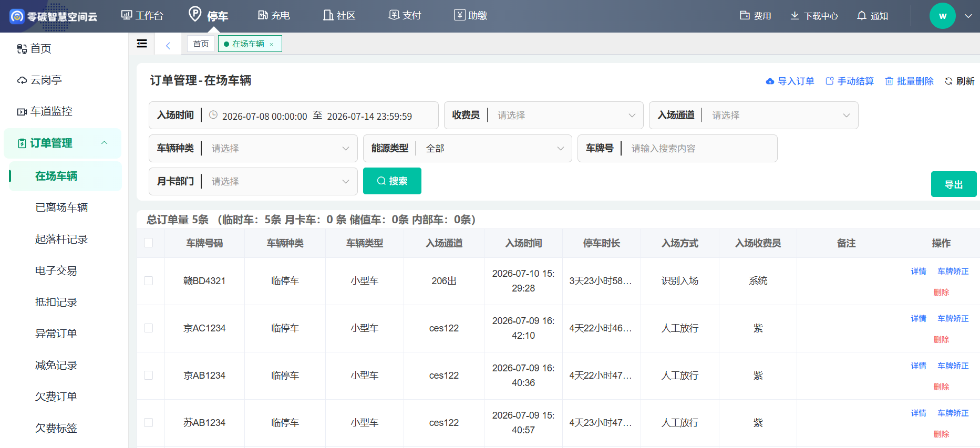
Task: Open the 入场时间 date range picker
Action: point(294,116)
